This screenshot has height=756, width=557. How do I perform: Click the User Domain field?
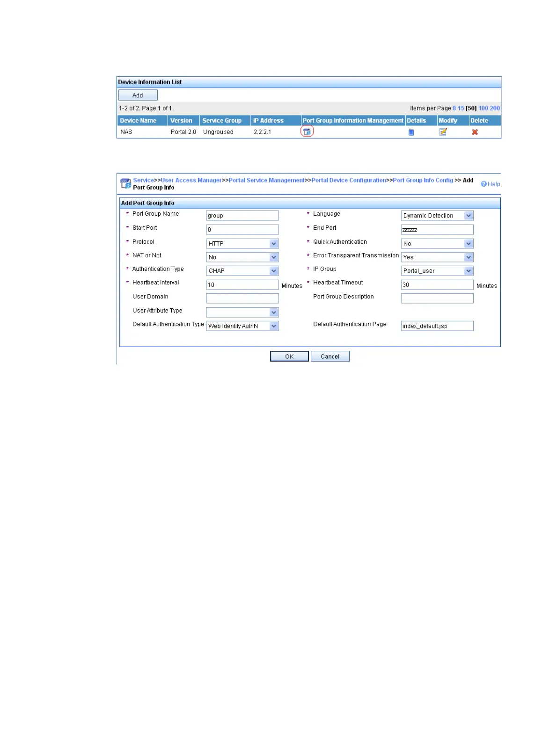[242, 298]
